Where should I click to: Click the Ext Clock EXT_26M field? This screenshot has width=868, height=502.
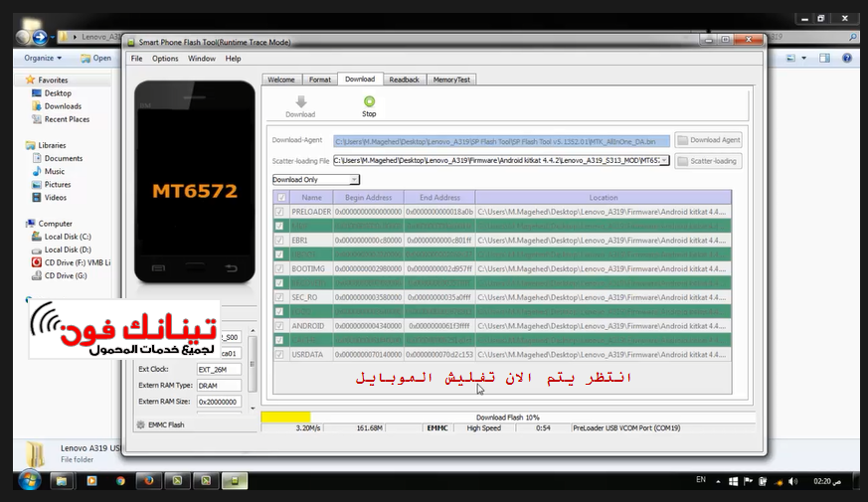point(219,369)
